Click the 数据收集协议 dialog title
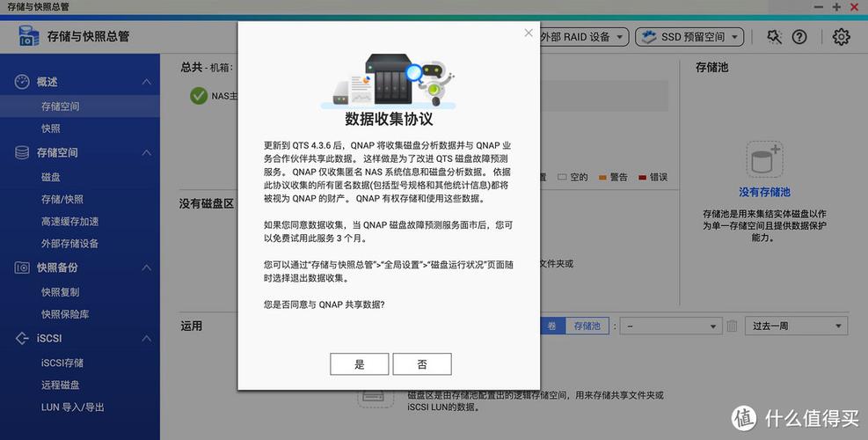This screenshot has height=440, width=868. tap(389, 119)
